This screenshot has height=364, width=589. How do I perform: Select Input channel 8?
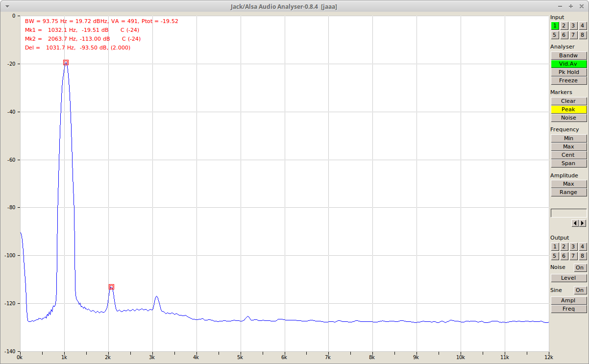click(x=582, y=35)
